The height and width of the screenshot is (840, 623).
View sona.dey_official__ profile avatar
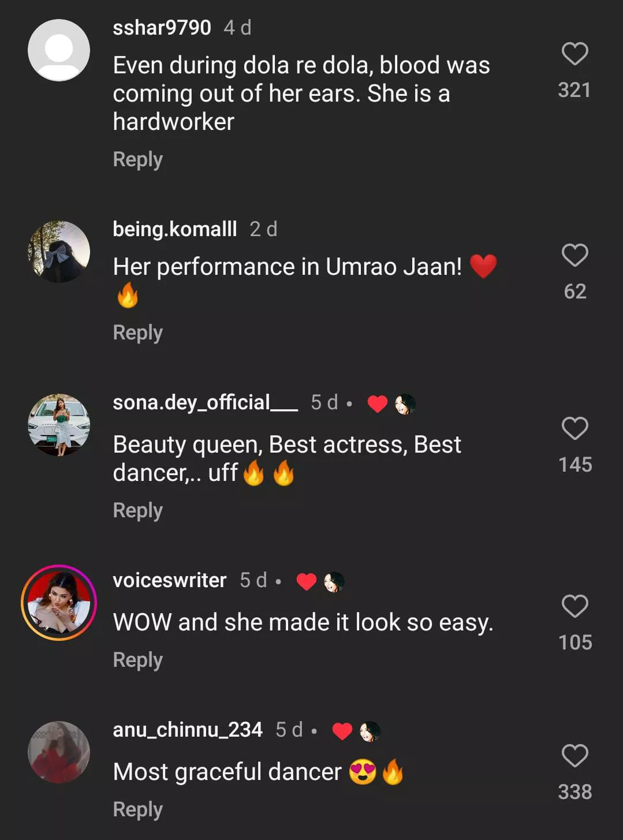[59, 425]
